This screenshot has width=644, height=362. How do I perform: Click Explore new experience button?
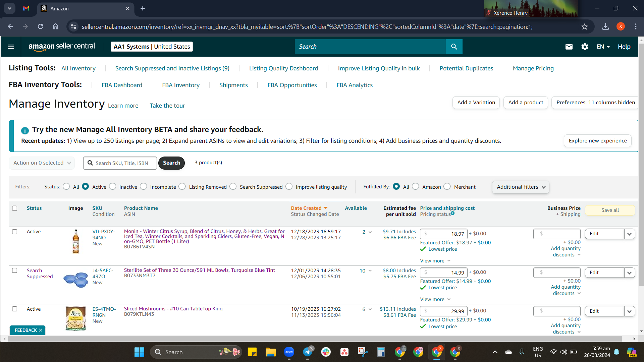[598, 141]
